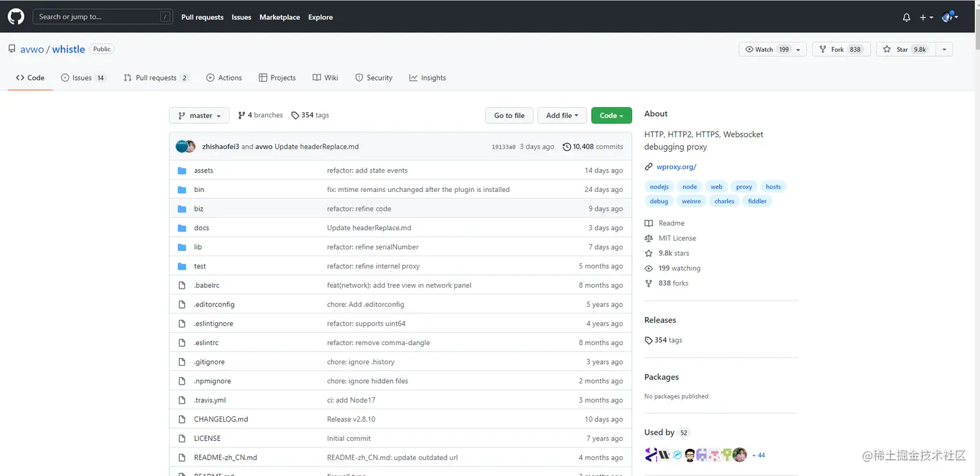This screenshot has height=476, width=980.
Task: Open the .babelrc file
Action: click(x=207, y=285)
